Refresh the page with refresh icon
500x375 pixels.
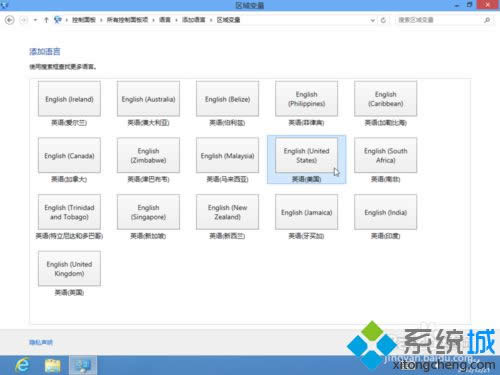[383, 20]
